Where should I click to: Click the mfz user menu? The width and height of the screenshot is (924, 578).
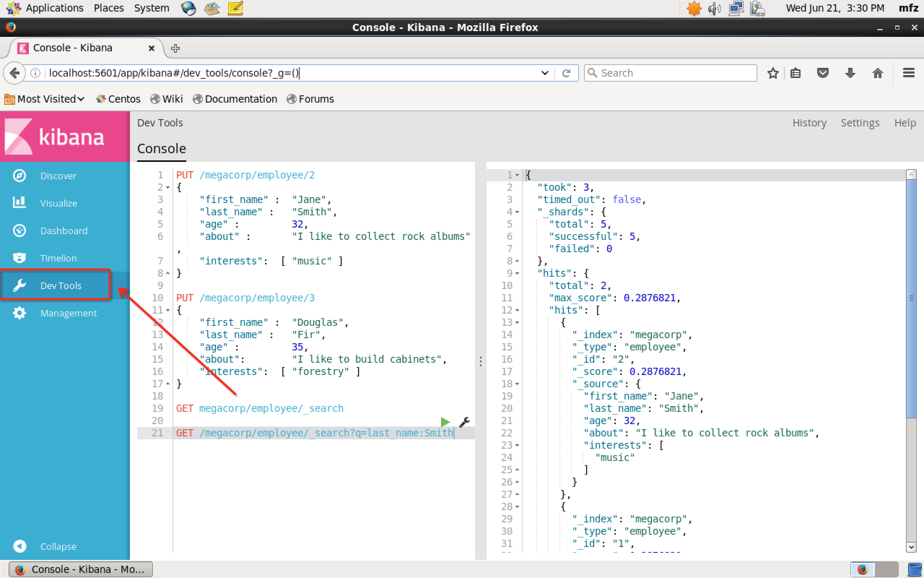tap(908, 8)
